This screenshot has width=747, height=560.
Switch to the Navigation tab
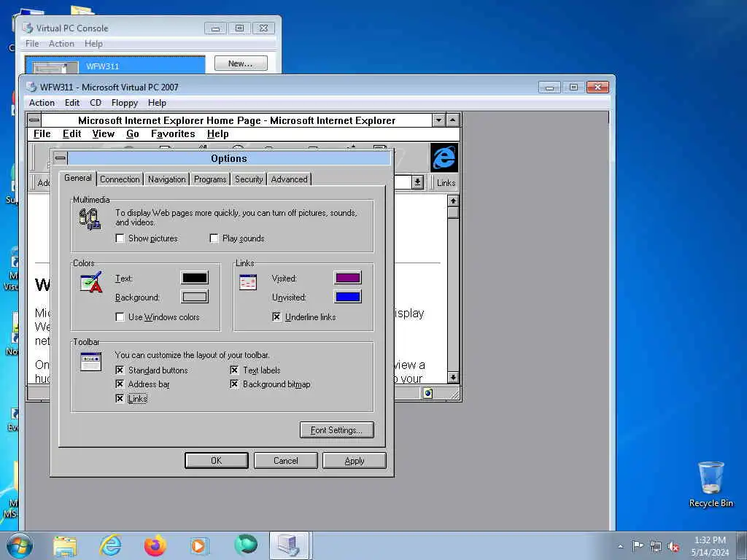pos(166,179)
